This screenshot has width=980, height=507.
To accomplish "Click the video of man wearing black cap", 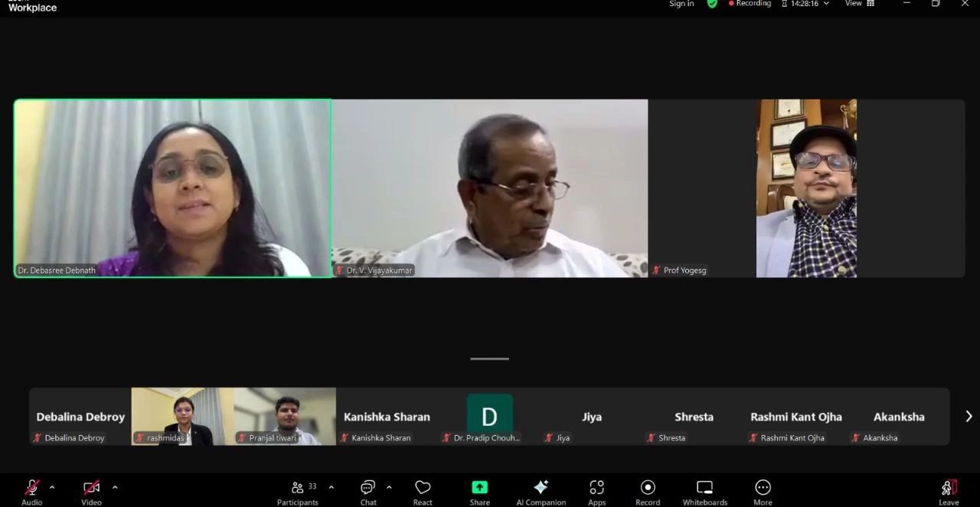I will click(806, 188).
